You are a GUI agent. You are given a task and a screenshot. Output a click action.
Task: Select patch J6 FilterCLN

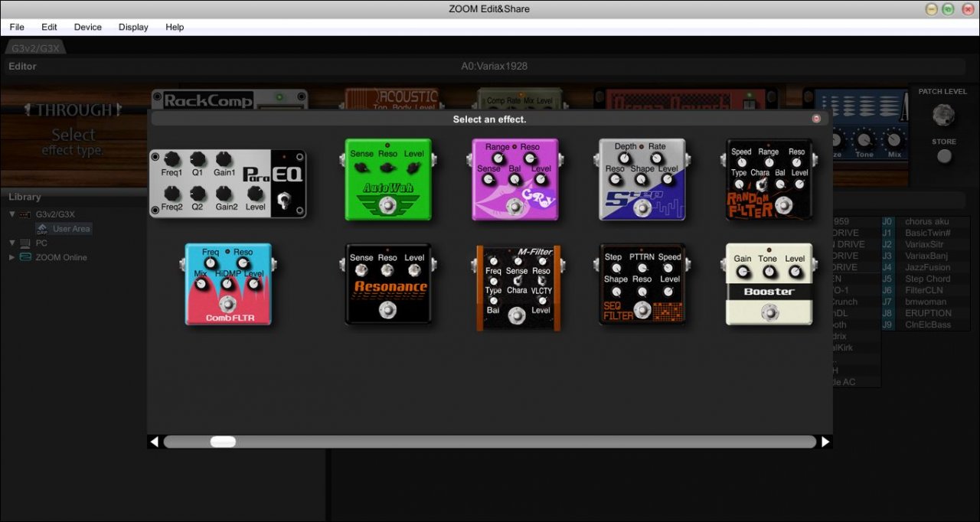point(926,290)
